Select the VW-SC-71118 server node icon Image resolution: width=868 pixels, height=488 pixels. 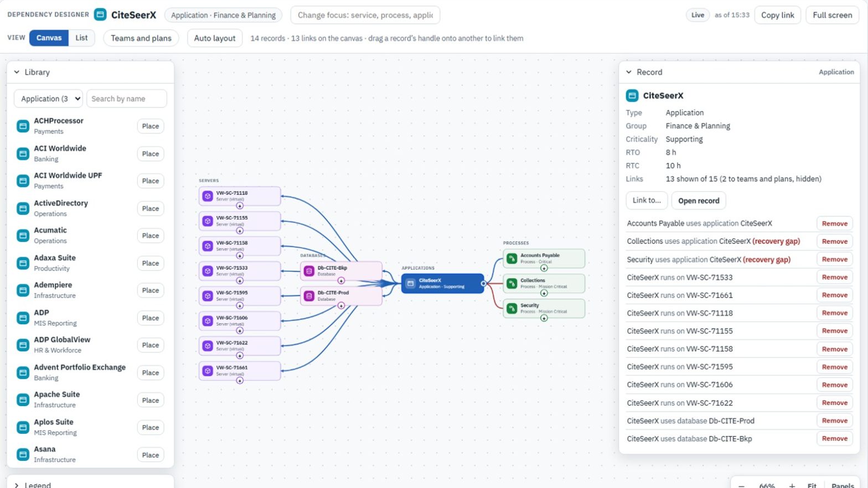(x=208, y=196)
